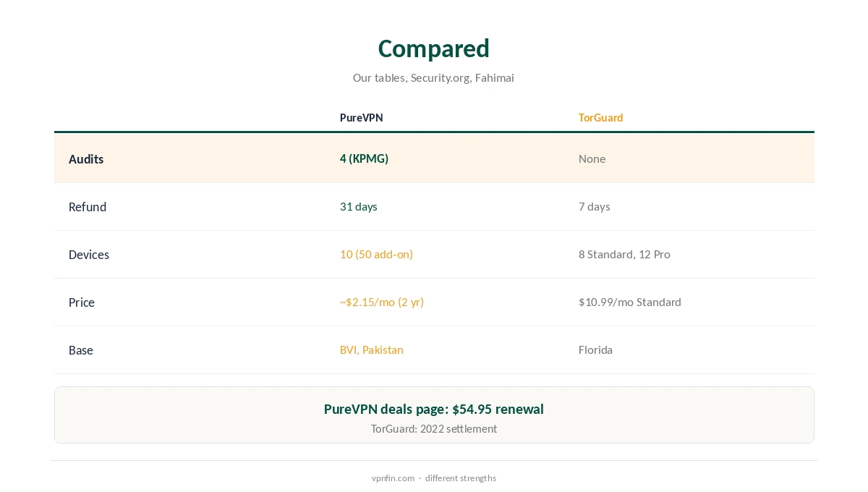Click the 'vpnfin.com · different strengths' footer
Image resolution: width=868 pixels, height=492 pixels.
pos(434,478)
